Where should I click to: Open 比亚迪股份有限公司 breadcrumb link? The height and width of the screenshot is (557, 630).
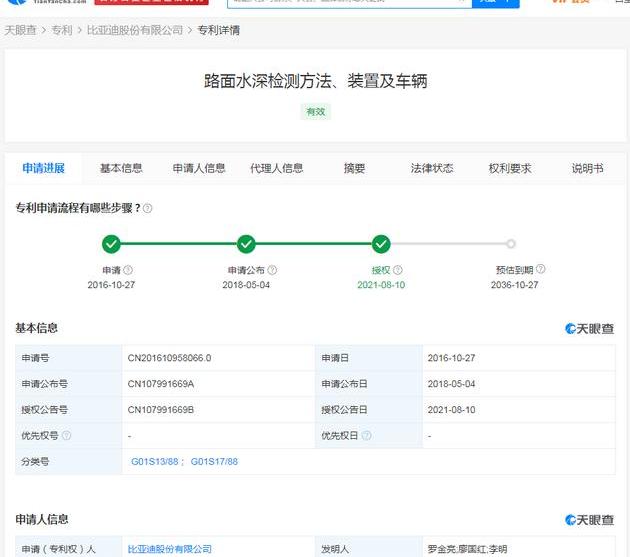tap(135, 30)
